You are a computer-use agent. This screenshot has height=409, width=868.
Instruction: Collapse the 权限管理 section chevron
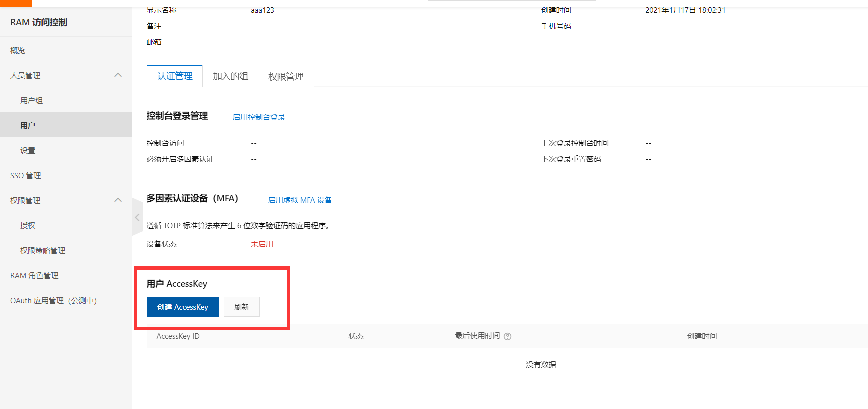point(118,200)
